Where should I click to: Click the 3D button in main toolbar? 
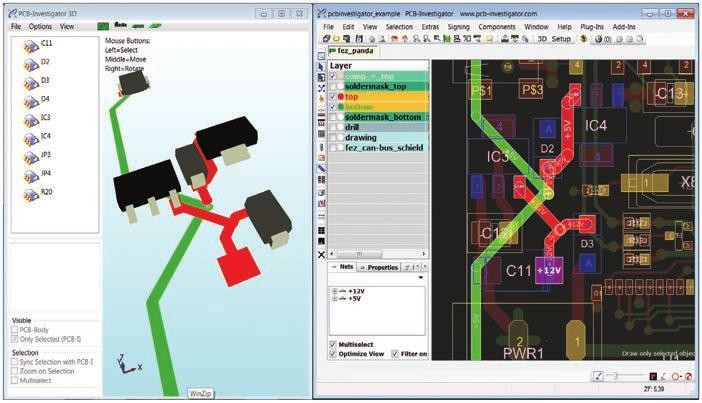pos(542,39)
